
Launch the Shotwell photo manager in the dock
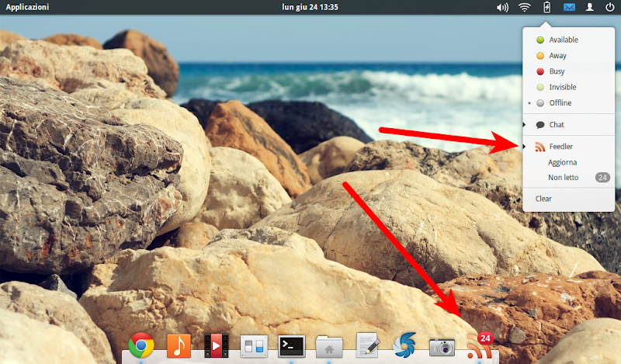click(404, 345)
